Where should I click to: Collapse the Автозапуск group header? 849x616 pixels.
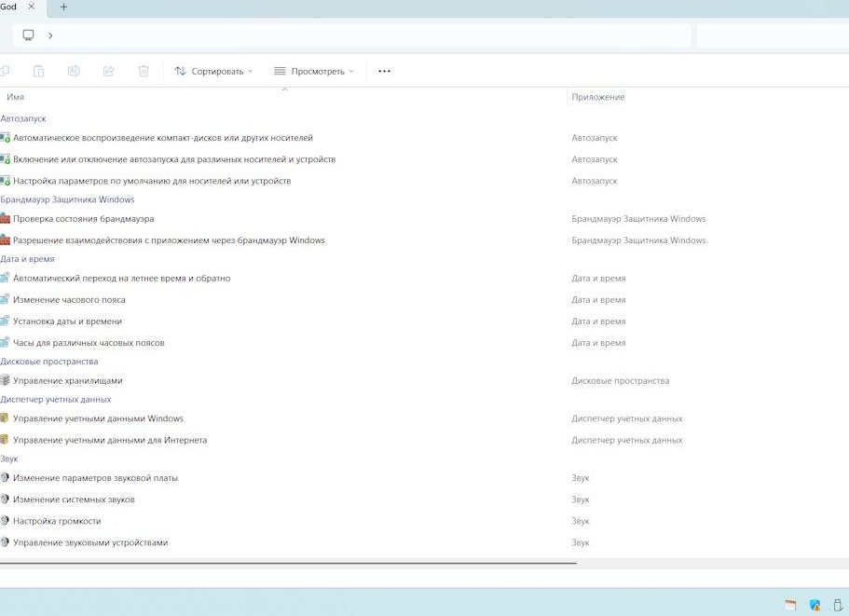(x=23, y=118)
